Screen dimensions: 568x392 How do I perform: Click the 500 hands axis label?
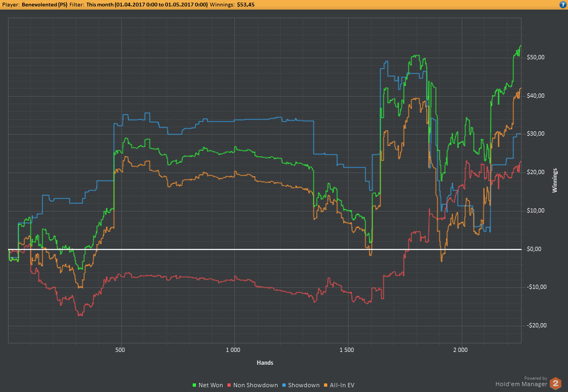[120, 350]
